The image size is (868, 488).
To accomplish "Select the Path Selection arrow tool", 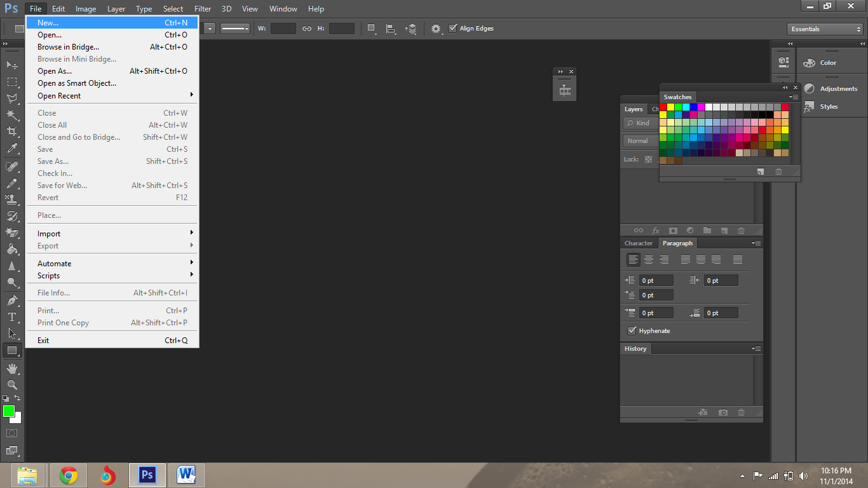I will pos(12,333).
